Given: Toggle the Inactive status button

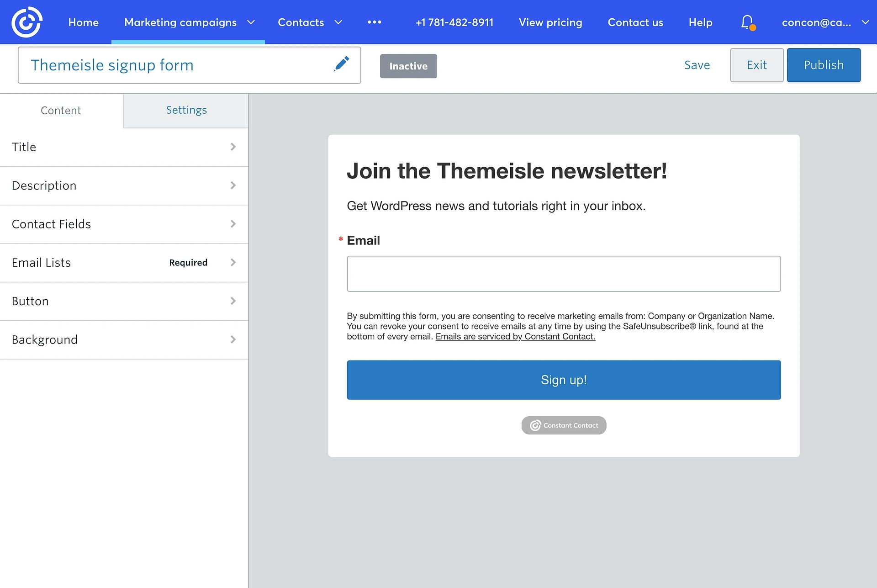Looking at the screenshot, I should pyautogui.click(x=408, y=65).
